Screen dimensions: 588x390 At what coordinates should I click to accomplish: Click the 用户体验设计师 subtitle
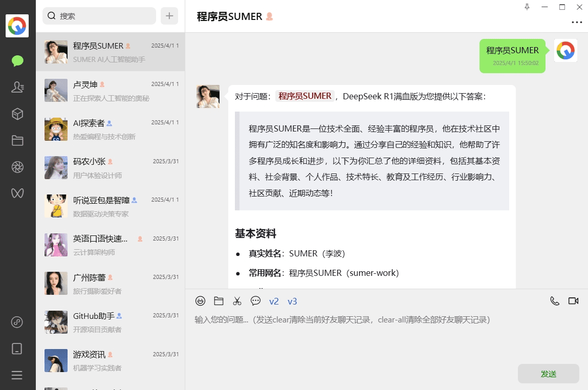97,176
